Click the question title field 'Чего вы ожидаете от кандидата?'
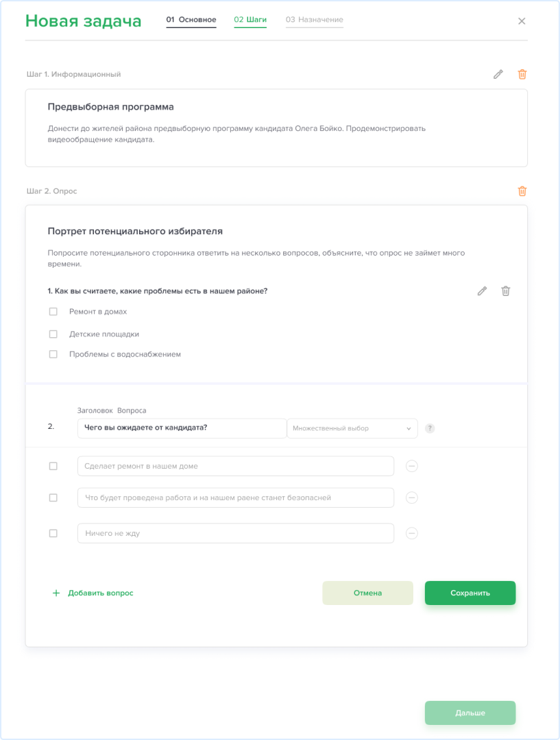This screenshot has width=560, height=740. (x=182, y=428)
